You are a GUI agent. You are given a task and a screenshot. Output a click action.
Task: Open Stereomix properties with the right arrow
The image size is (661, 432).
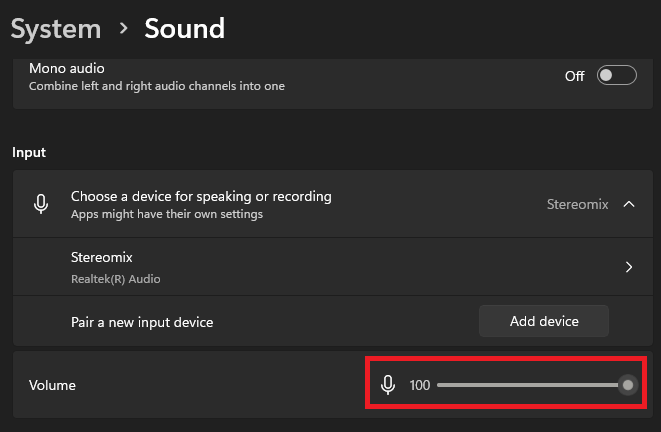629,267
